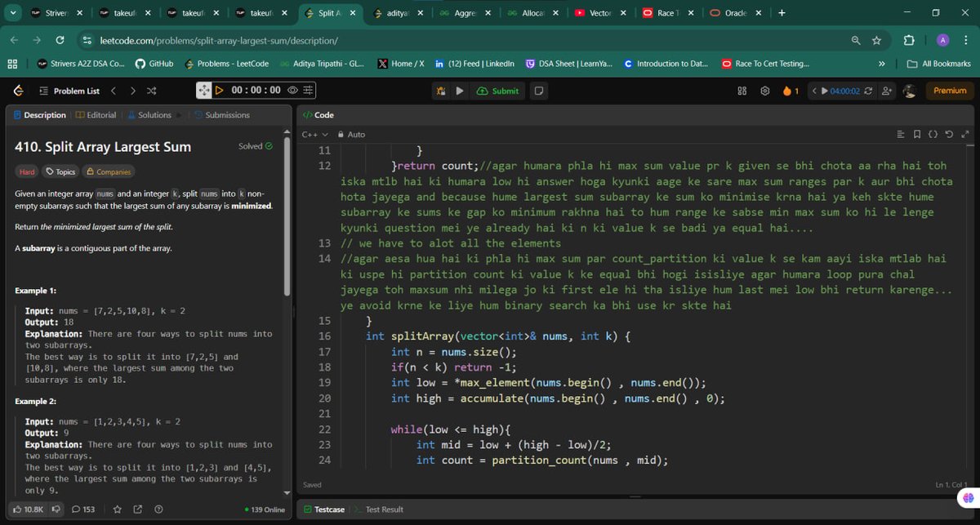
Task: Bookmark the code with bookmark icon
Action: click(x=917, y=134)
